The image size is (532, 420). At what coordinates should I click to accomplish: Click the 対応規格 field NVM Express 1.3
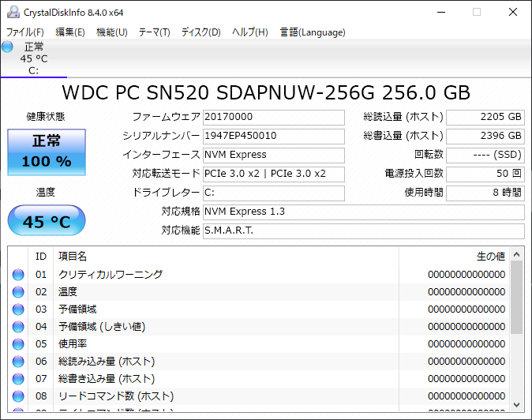tap(364, 212)
